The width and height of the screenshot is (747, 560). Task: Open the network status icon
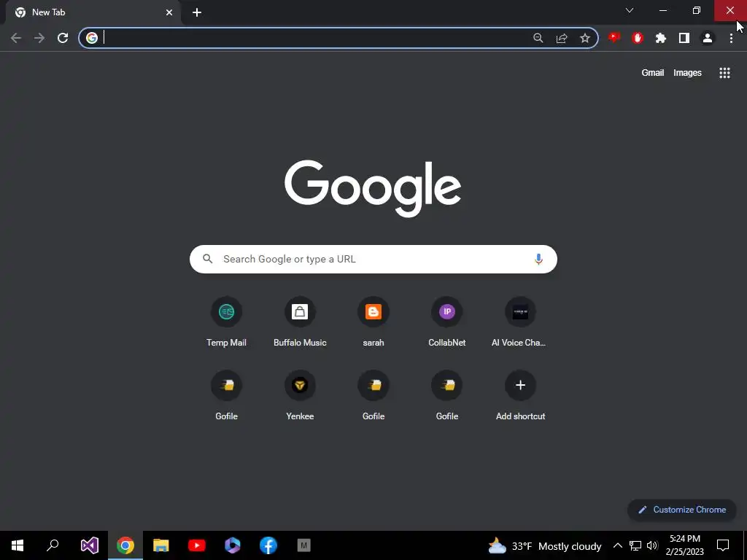(x=635, y=545)
